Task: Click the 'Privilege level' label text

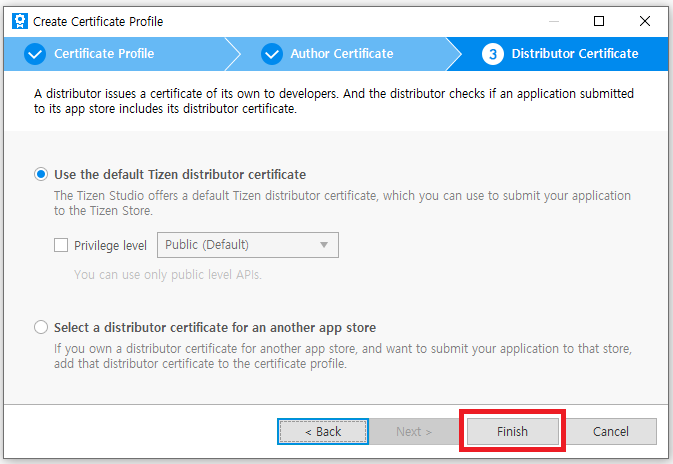Action: point(110,246)
